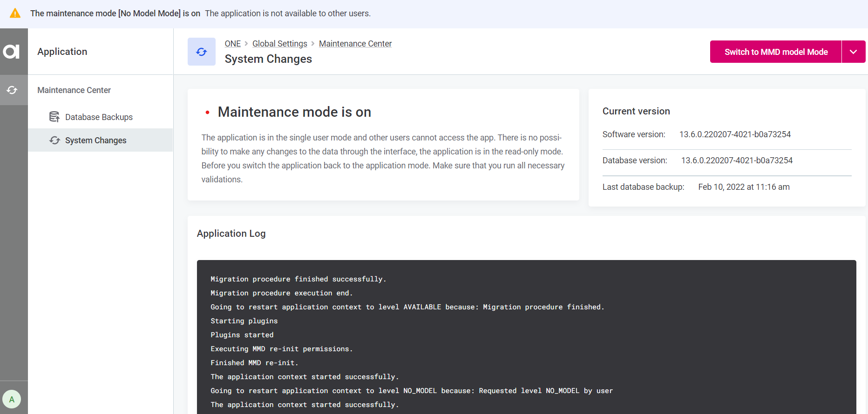Click the yellow warning triangle icon
The image size is (868, 414).
pos(15,13)
